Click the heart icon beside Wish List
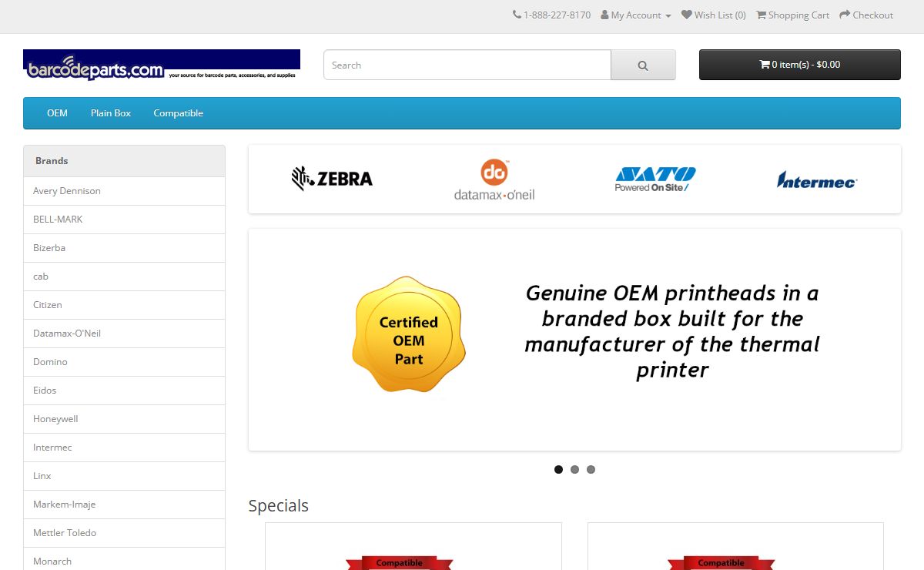 [687, 15]
